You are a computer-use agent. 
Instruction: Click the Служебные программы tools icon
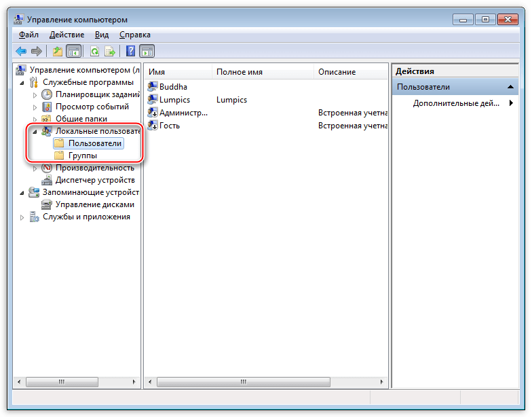(x=34, y=81)
